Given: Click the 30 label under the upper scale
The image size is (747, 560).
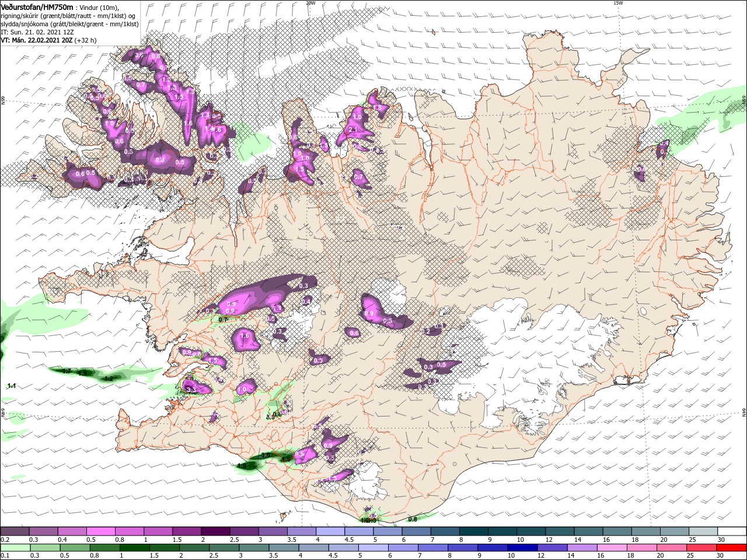Looking at the screenshot, I should [x=721, y=540].
